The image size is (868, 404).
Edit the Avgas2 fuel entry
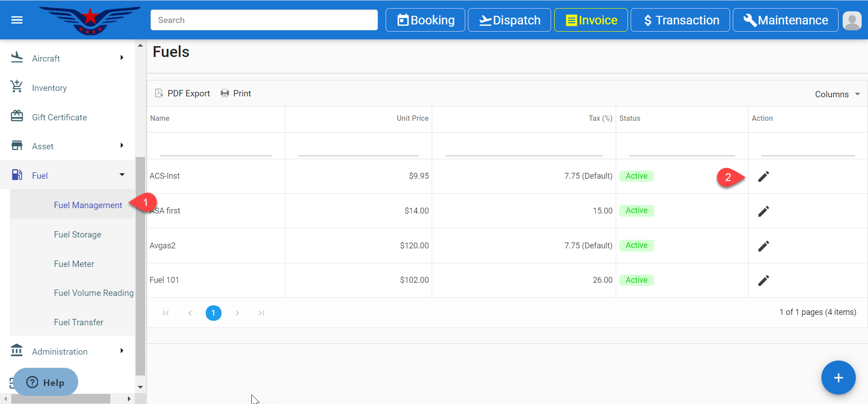pos(763,246)
